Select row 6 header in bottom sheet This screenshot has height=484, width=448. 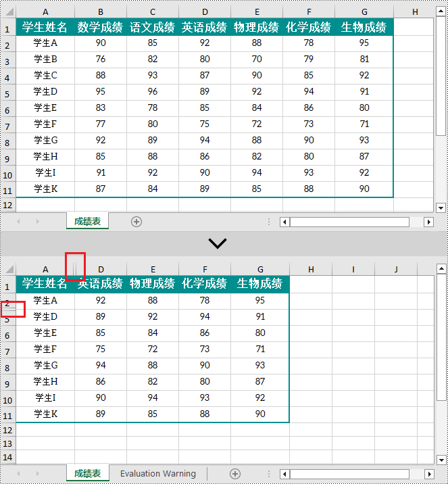point(7,335)
